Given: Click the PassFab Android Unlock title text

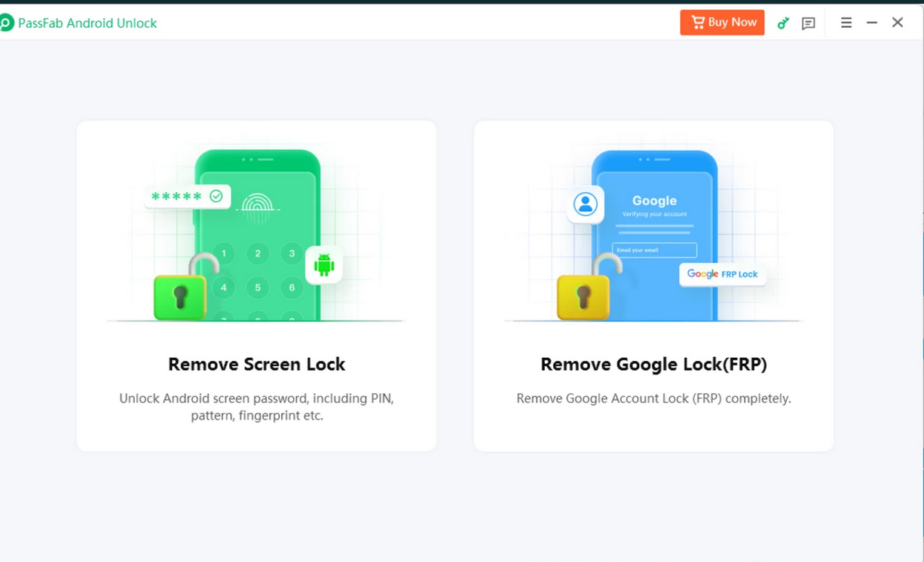Looking at the screenshot, I should 87,23.
